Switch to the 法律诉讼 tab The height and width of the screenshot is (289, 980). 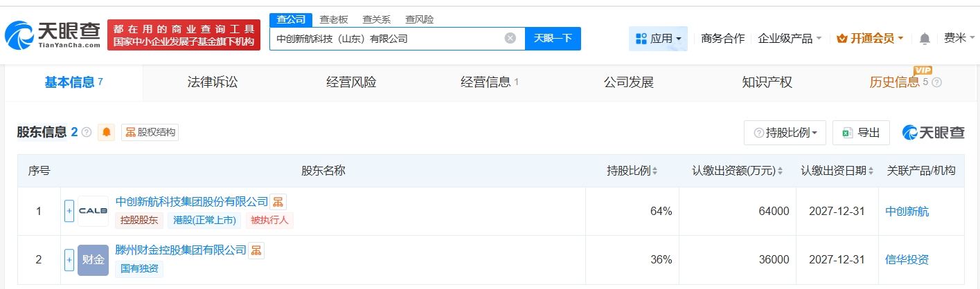(213, 82)
